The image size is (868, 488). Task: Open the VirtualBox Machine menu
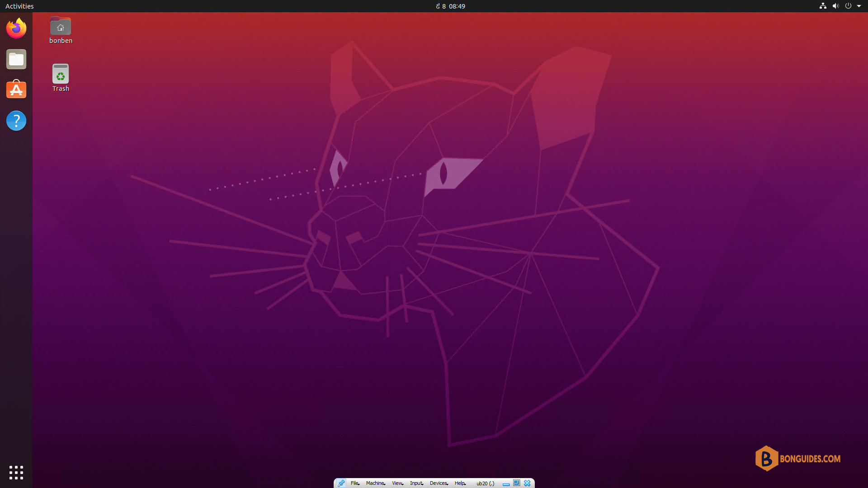[x=376, y=483]
